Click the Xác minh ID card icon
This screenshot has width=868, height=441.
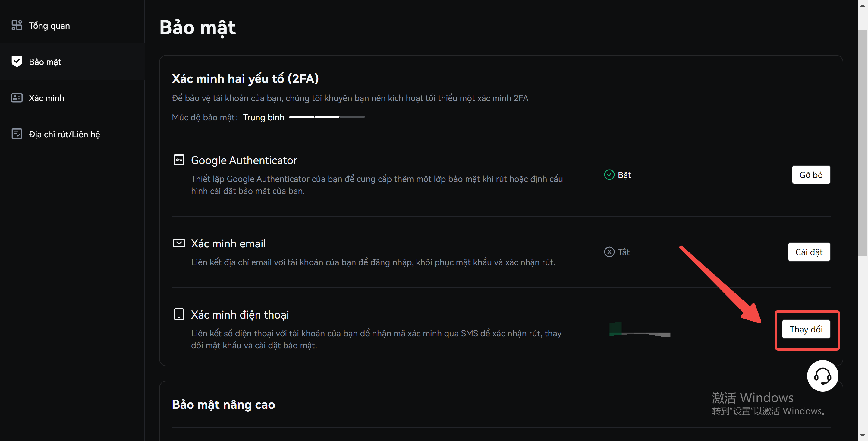point(17,98)
